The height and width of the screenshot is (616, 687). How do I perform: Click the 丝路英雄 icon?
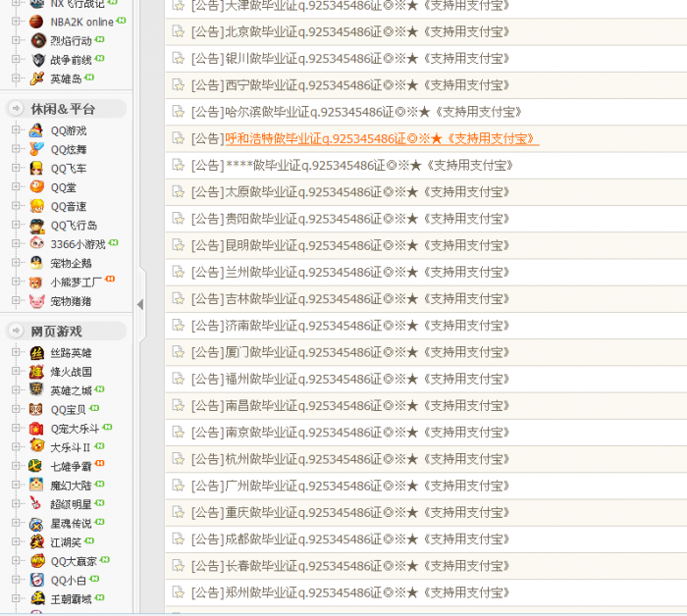click(36, 352)
